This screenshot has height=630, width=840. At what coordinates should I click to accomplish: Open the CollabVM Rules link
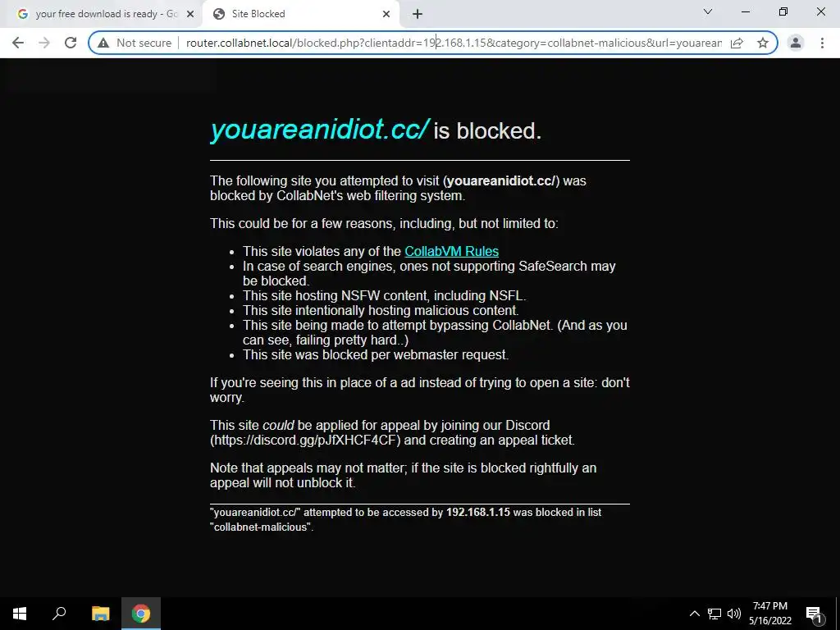tap(452, 251)
